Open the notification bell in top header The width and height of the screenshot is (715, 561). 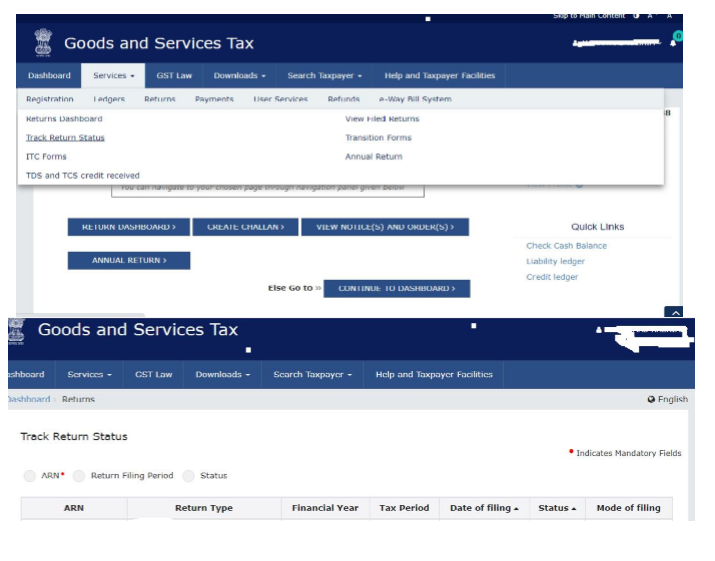(x=673, y=43)
